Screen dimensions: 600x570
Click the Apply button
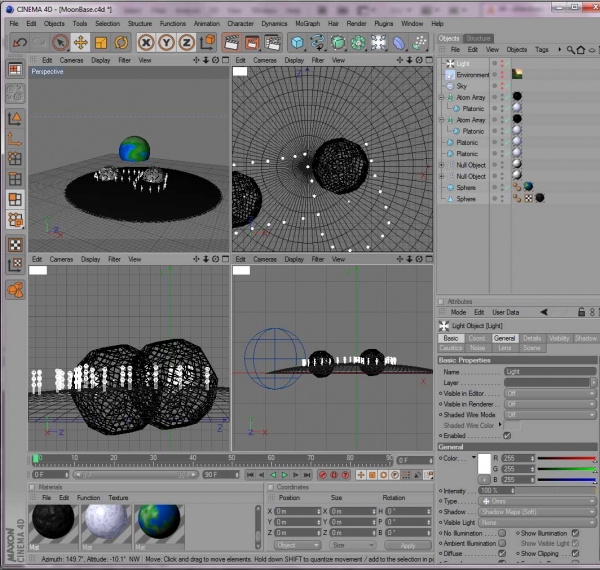pyautogui.click(x=408, y=546)
